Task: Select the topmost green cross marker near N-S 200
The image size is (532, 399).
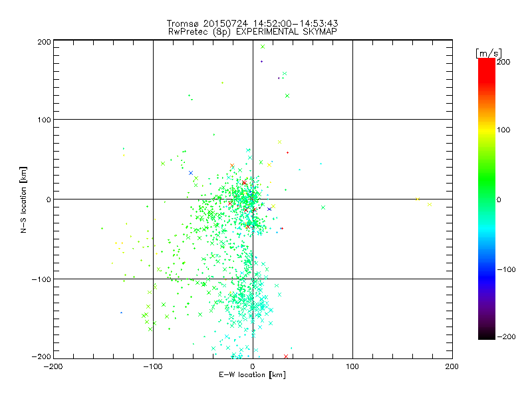Action: coord(262,47)
